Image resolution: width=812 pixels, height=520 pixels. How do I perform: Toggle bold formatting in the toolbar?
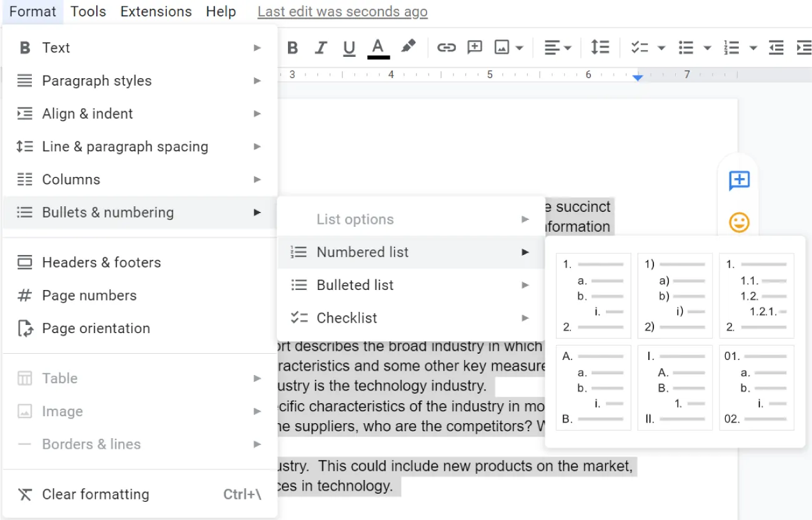[292, 47]
